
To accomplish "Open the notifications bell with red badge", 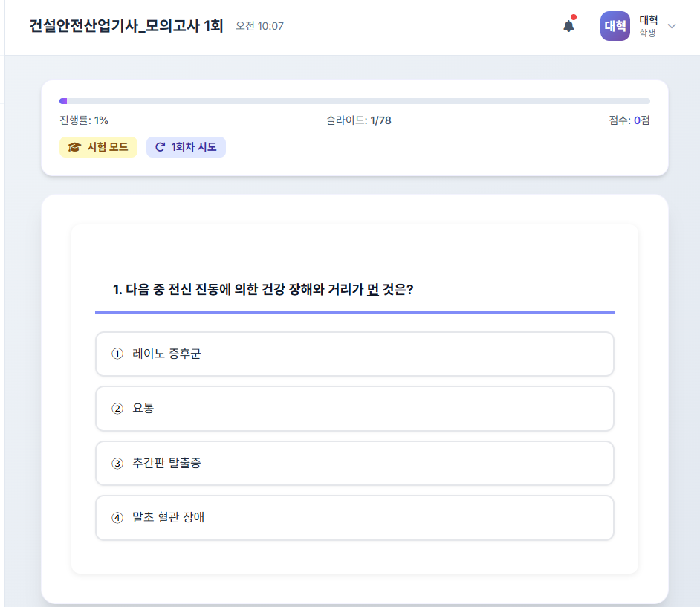I will (568, 25).
